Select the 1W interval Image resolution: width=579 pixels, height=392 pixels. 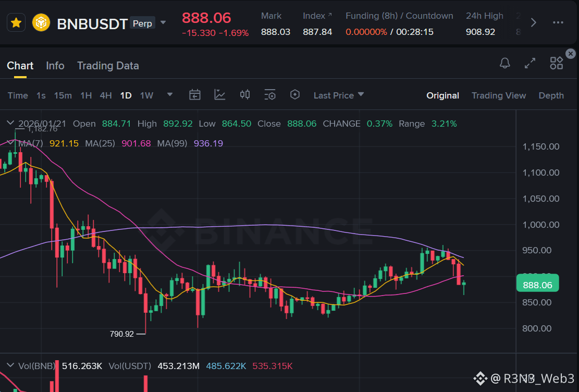pyautogui.click(x=146, y=95)
